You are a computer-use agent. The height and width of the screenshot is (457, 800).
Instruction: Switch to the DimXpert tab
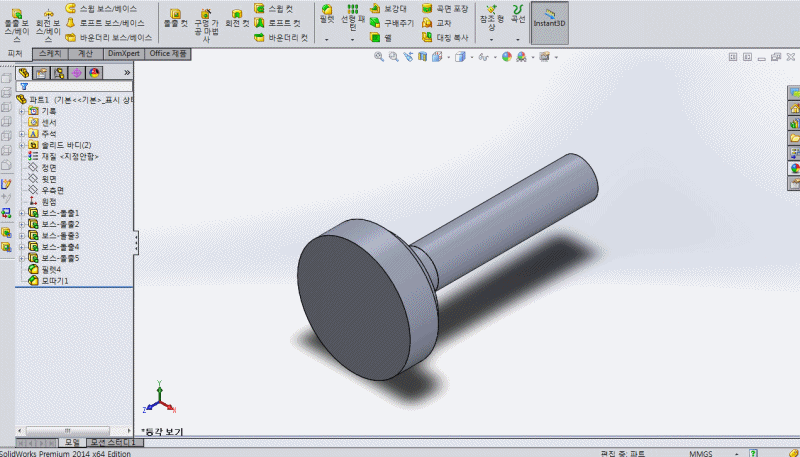[124, 53]
